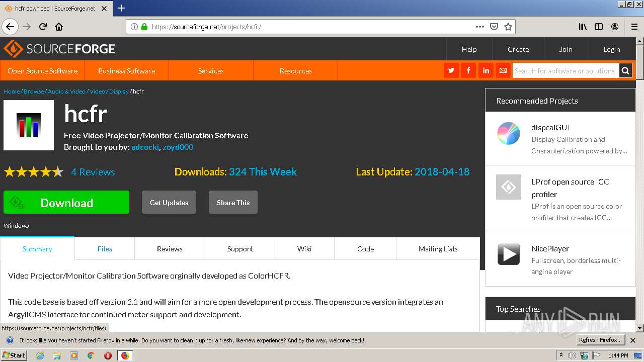
Task: Bookmark this page with the star icon
Action: pyautogui.click(x=508, y=27)
